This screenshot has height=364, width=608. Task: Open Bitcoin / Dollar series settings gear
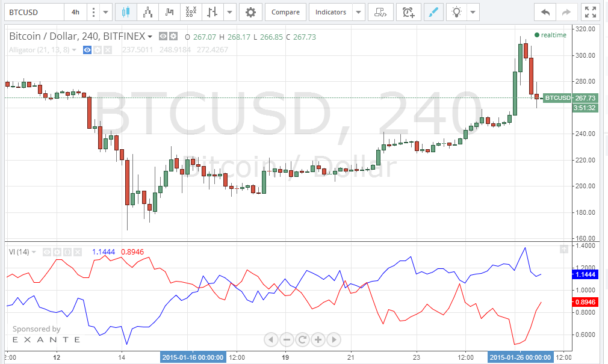click(x=173, y=37)
